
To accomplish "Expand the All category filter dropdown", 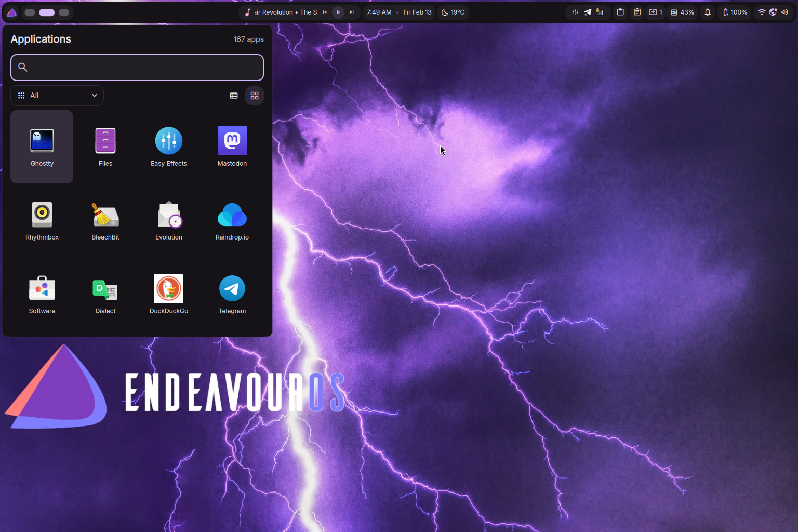I will pos(57,96).
